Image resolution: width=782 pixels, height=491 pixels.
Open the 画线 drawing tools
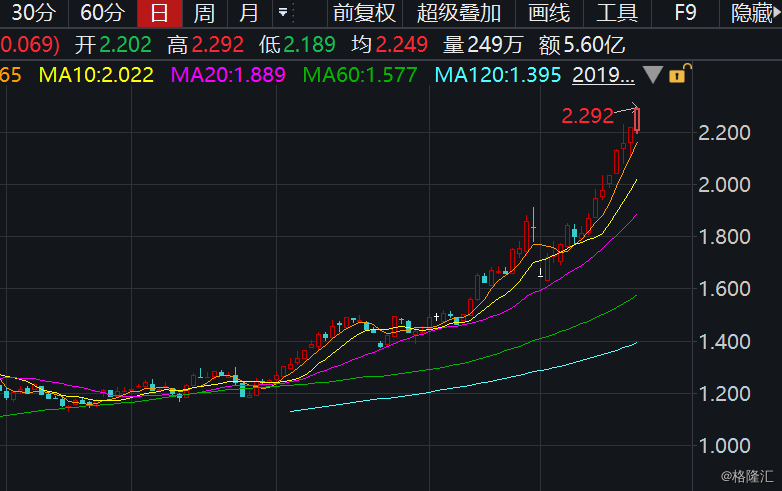point(549,13)
